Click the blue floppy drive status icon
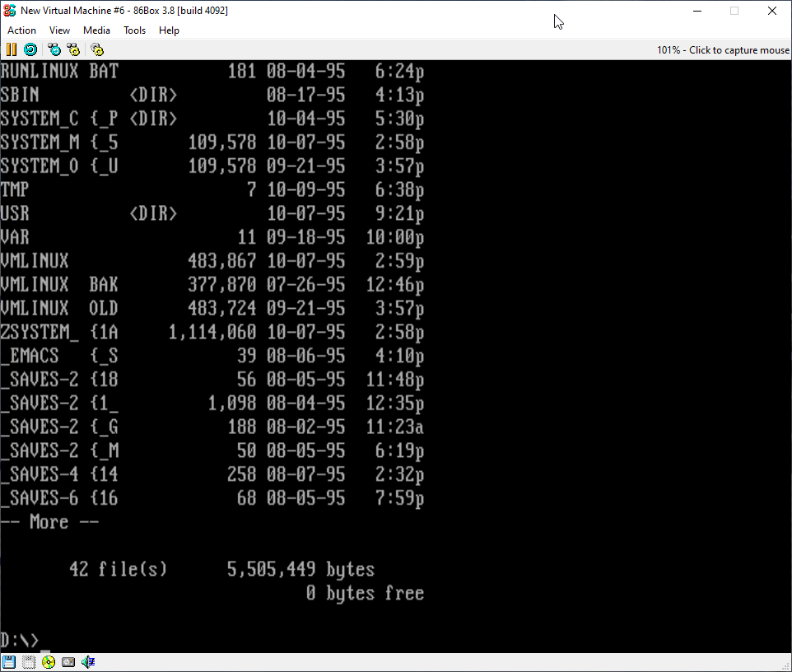The height and width of the screenshot is (672, 792). 9,662
